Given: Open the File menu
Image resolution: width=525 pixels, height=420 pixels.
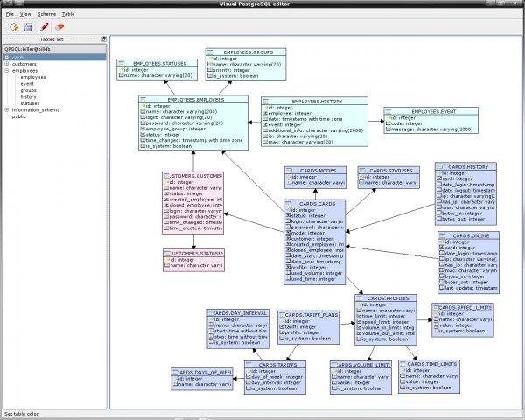Looking at the screenshot, I should [x=10, y=15].
